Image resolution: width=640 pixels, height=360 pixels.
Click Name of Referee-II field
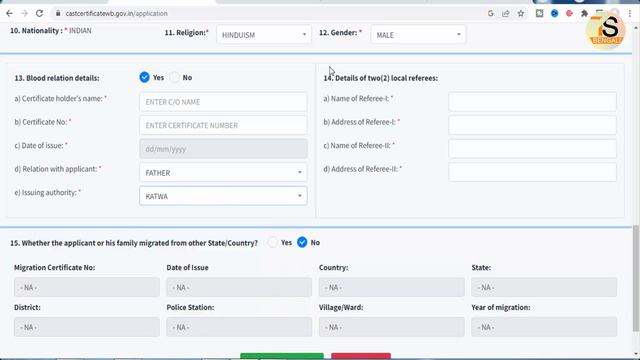tap(532, 149)
